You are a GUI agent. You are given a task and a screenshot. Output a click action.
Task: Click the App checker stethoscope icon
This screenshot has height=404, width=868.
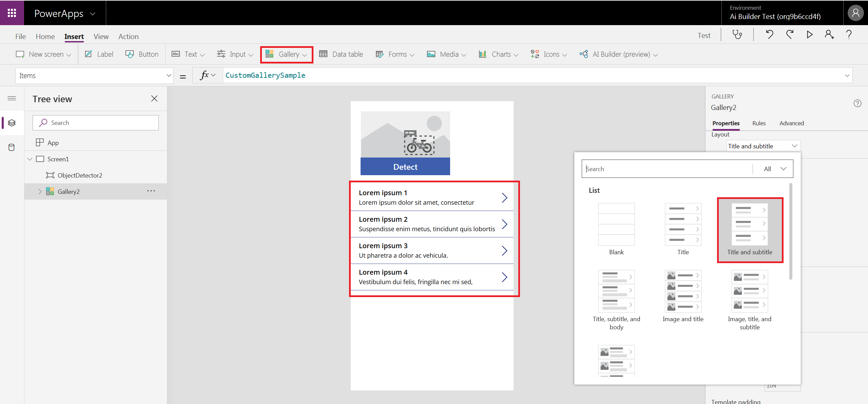point(737,35)
